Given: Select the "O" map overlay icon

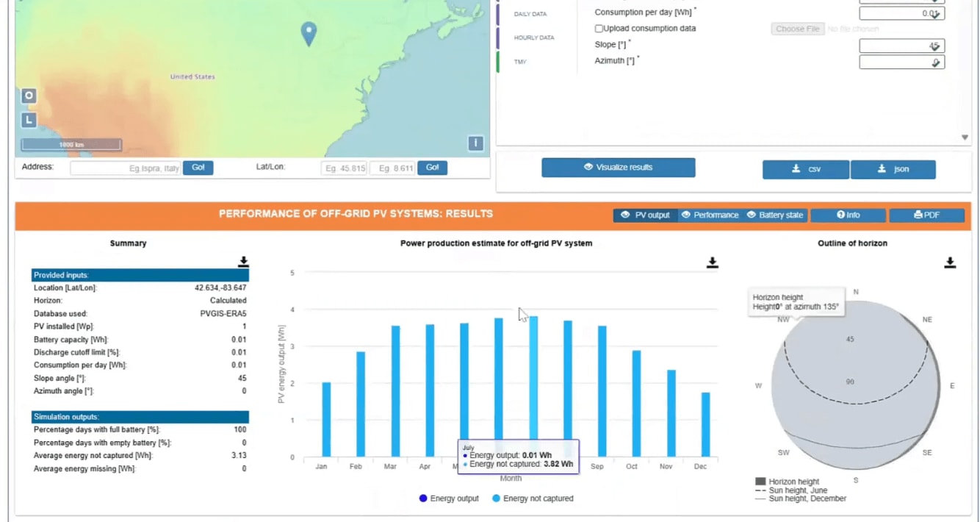Looking at the screenshot, I should point(28,95).
